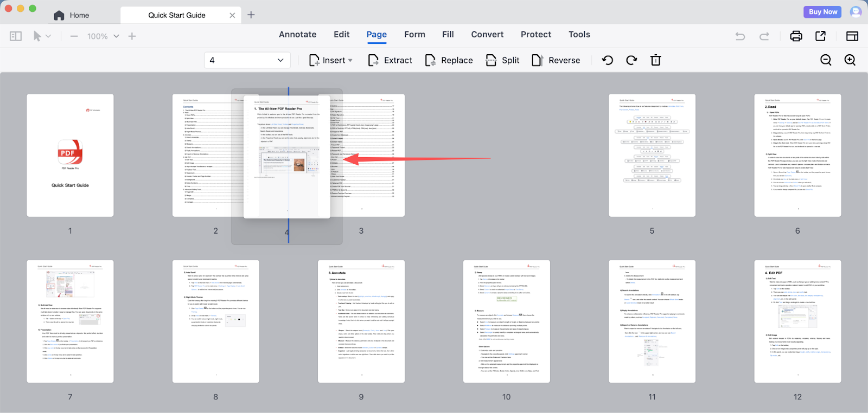Image resolution: width=868 pixels, height=413 pixels.
Task: Add a new tab with plus icon
Action: [251, 15]
